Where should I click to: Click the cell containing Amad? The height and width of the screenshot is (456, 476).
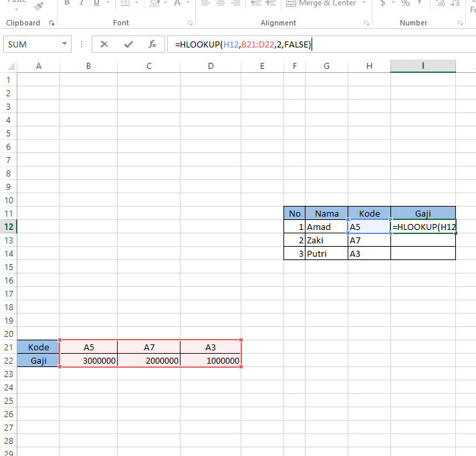[326, 227]
